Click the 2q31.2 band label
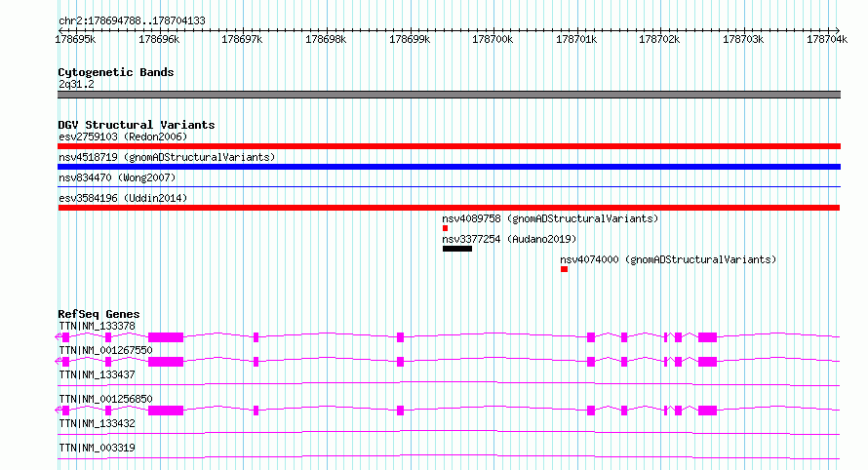Image resolution: width=868 pixels, height=470 pixels. coord(76,84)
